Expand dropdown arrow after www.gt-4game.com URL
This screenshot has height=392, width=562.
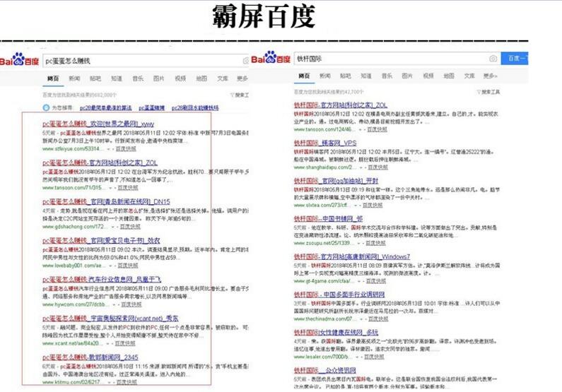tap(359, 281)
